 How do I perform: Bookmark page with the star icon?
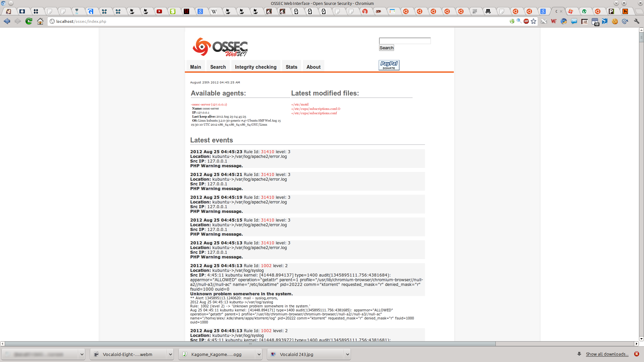(x=534, y=21)
